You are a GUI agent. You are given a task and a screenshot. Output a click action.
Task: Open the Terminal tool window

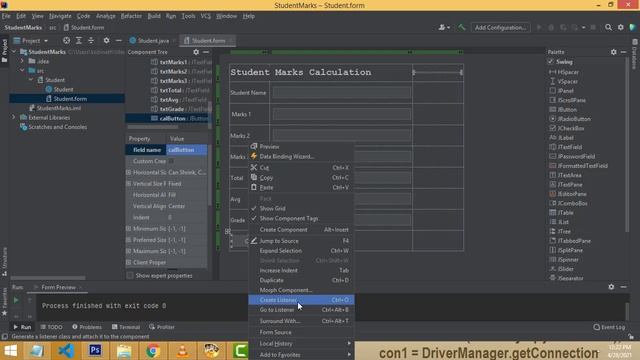(x=126, y=327)
